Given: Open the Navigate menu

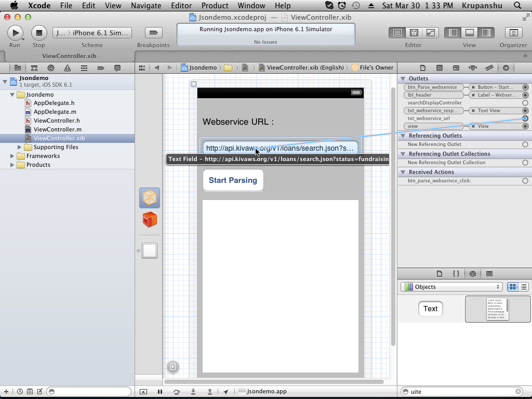Looking at the screenshot, I should click(x=146, y=6).
